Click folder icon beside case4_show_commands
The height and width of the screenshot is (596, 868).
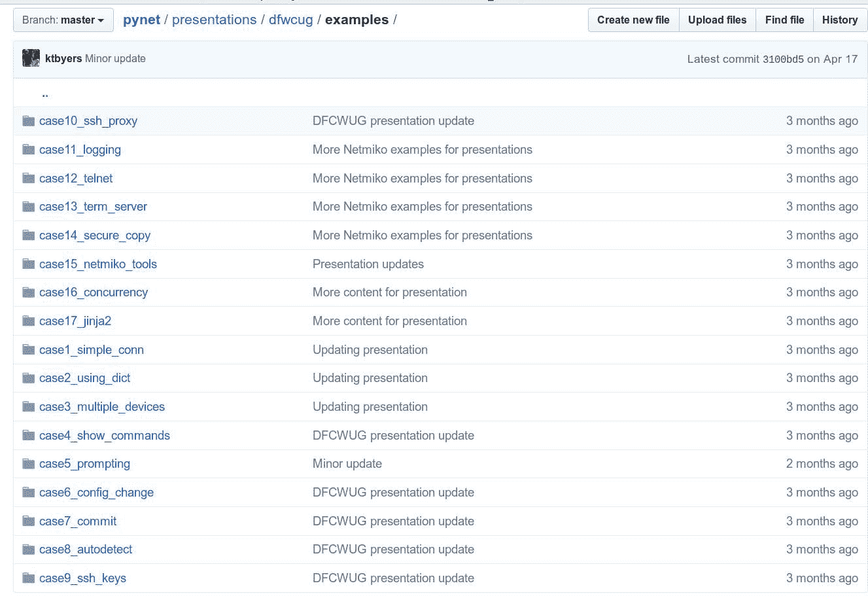click(x=28, y=435)
